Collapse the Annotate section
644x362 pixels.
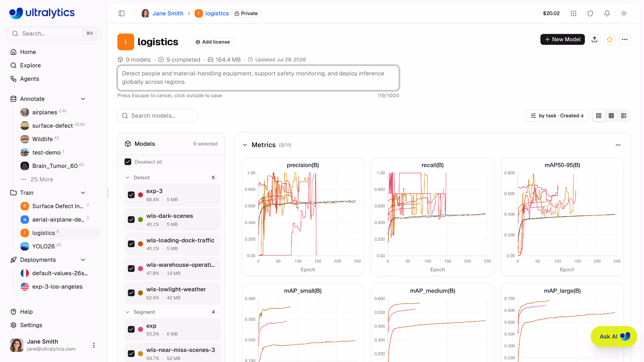83,99
